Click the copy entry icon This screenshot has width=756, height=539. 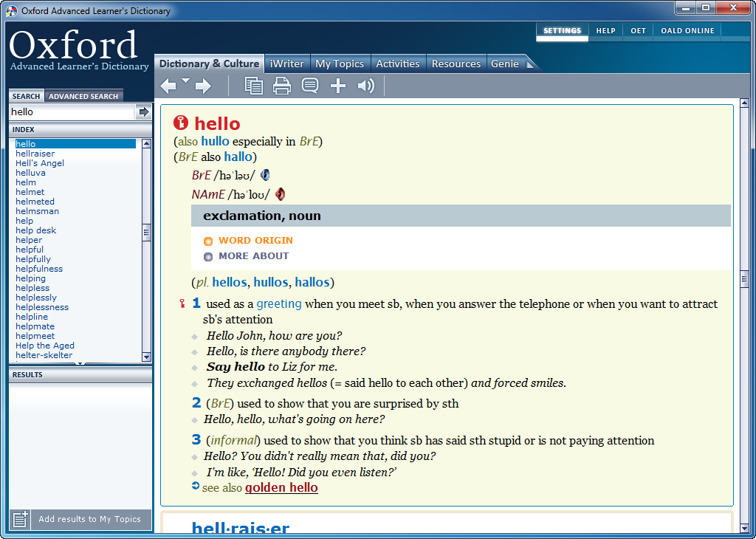click(x=254, y=86)
